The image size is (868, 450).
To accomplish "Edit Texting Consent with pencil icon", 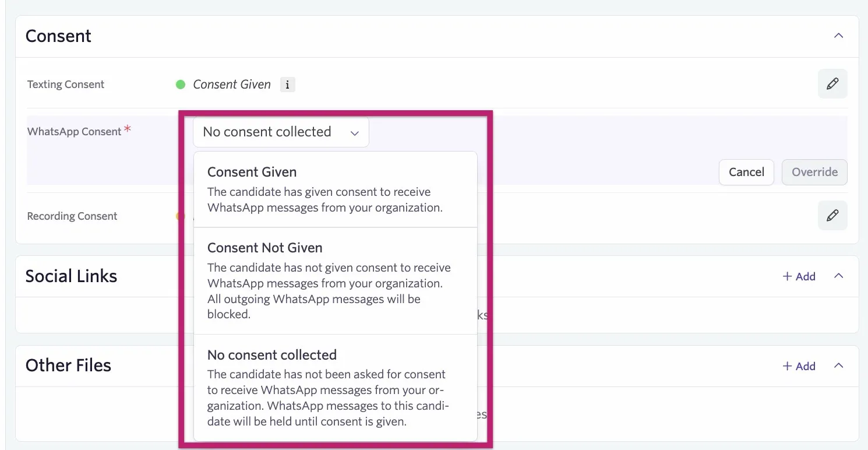I will coord(832,84).
